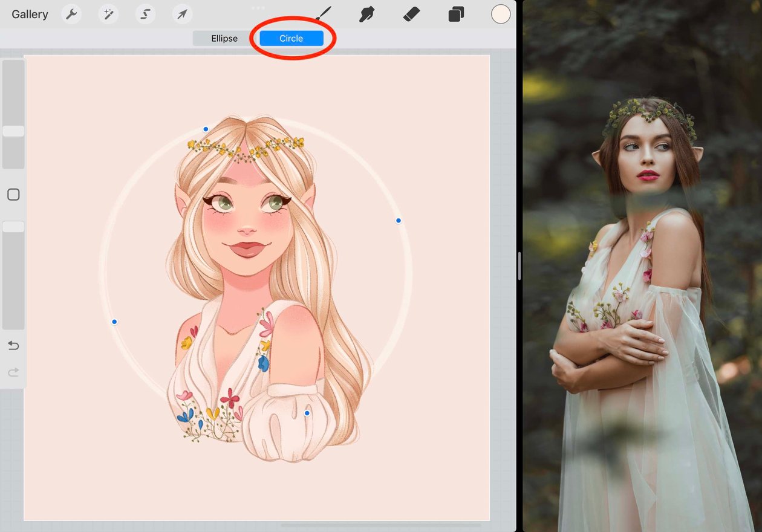Open the Gallery in Procreate
The image size is (762, 532).
click(x=30, y=15)
